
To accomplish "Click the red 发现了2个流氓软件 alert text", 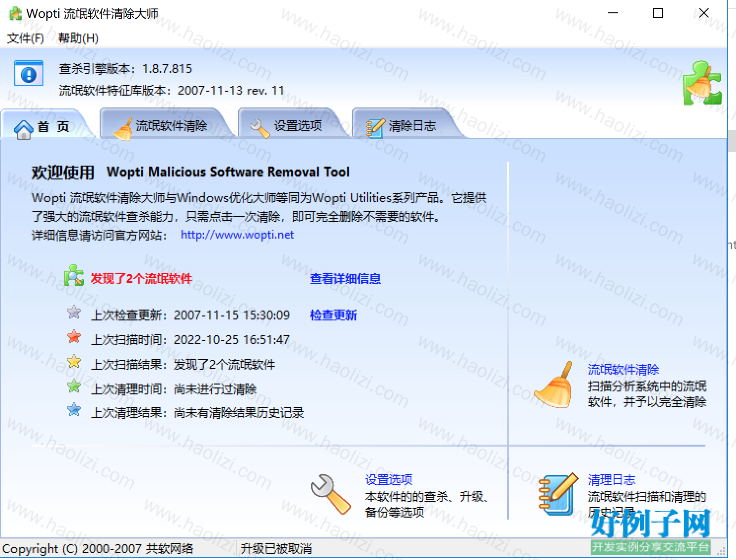I will 141,279.
